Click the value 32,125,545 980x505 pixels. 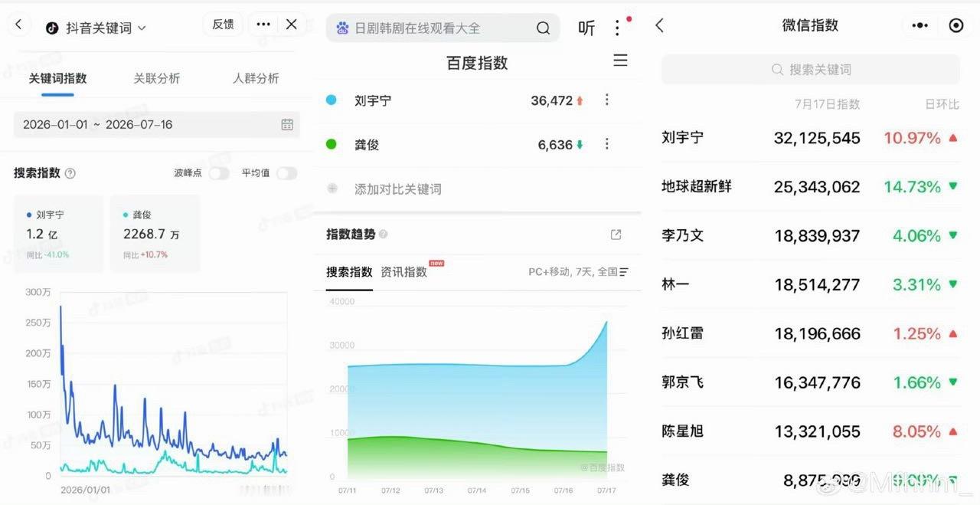pyautogui.click(x=817, y=139)
